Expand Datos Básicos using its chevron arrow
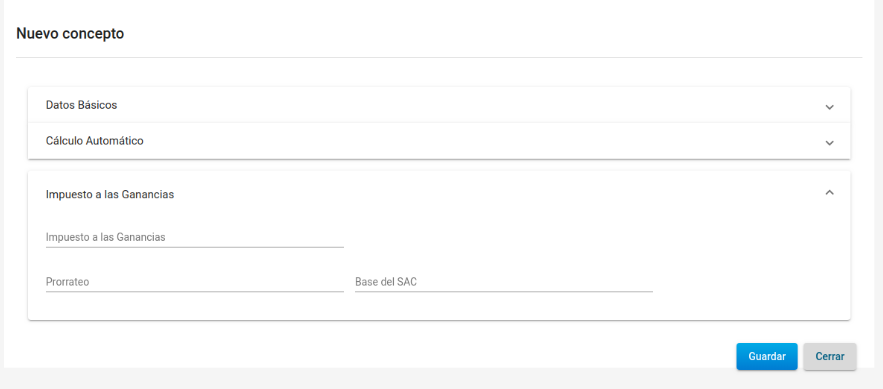883x389 pixels. click(x=829, y=107)
